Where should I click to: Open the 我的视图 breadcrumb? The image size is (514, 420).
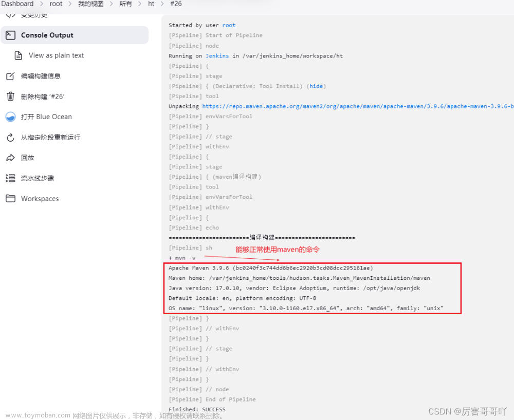tap(91, 4)
